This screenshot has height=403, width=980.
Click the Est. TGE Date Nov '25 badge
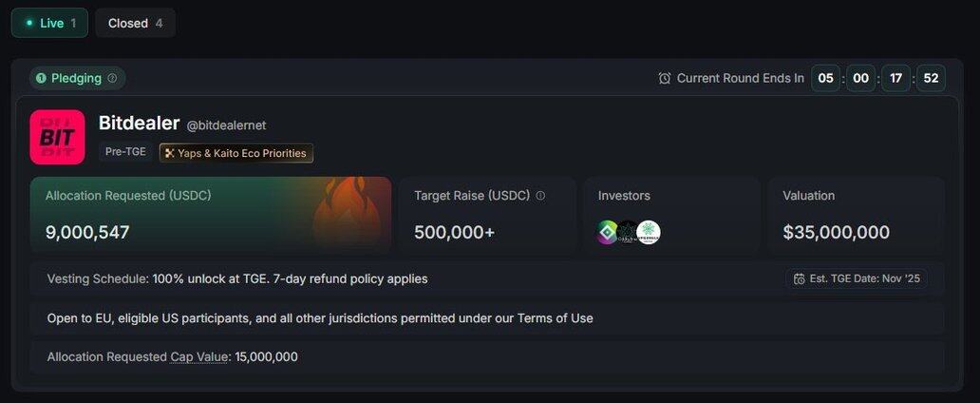(x=857, y=279)
